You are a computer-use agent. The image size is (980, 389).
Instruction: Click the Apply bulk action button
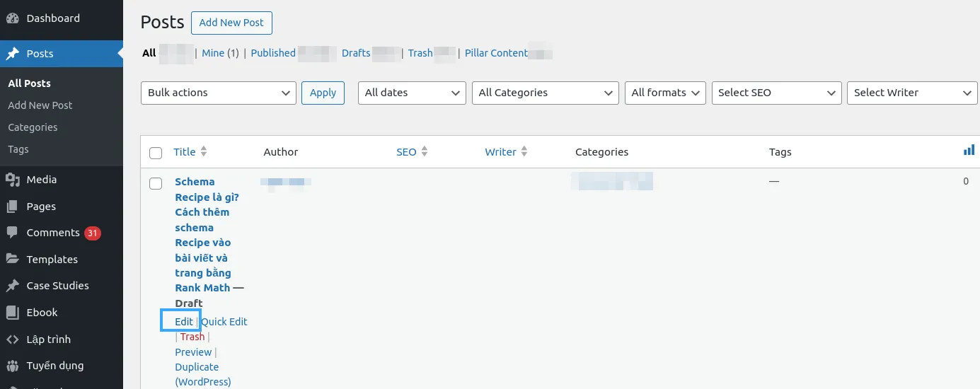tap(323, 93)
